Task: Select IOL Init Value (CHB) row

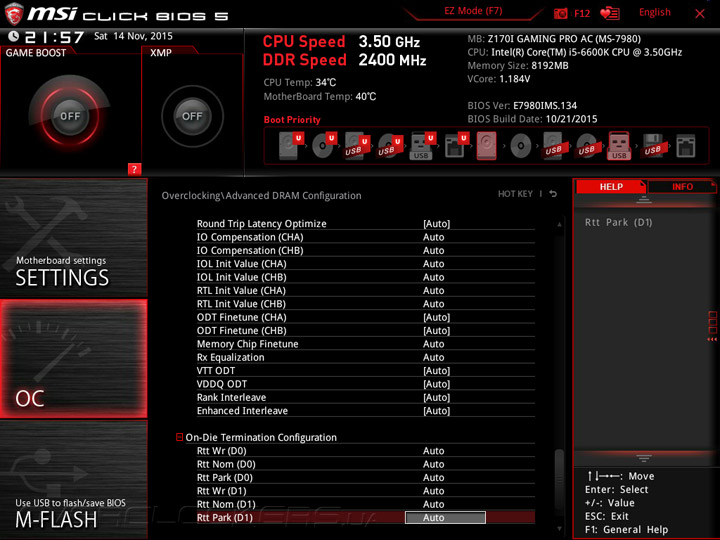Action: point(366,277)
